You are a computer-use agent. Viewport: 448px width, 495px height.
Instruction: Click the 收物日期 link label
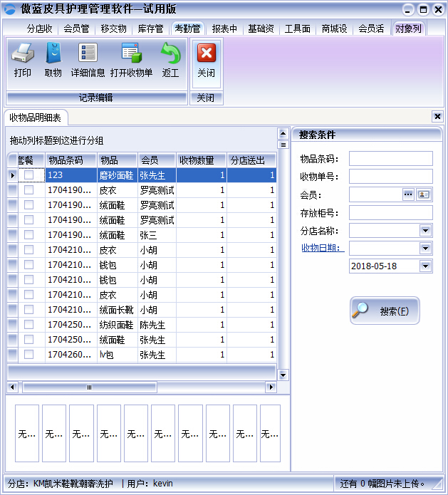coord(322,248)
